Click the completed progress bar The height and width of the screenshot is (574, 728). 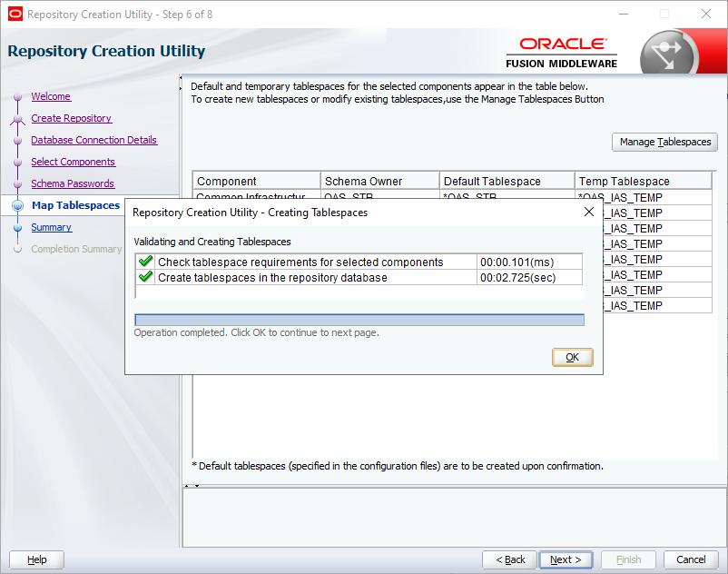[359, 320]
